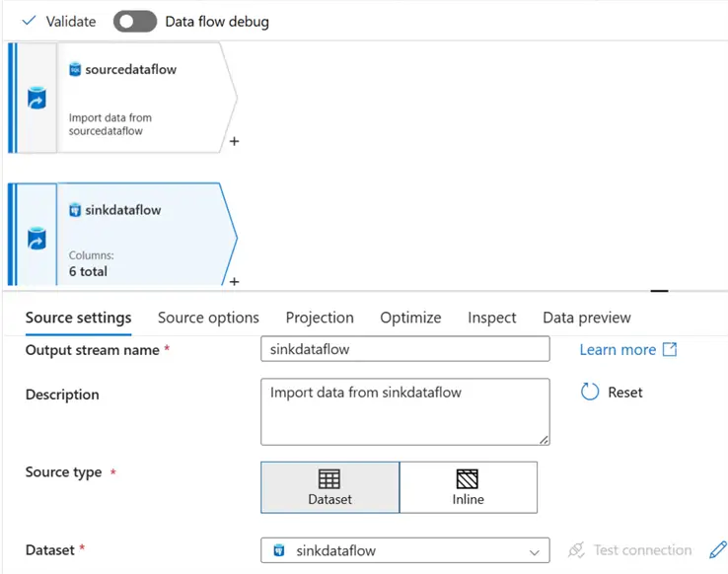The height and width of the screenshot is (574, 728).
Task: Go to the Optimize tab
Action: click(x=410, y=318)
